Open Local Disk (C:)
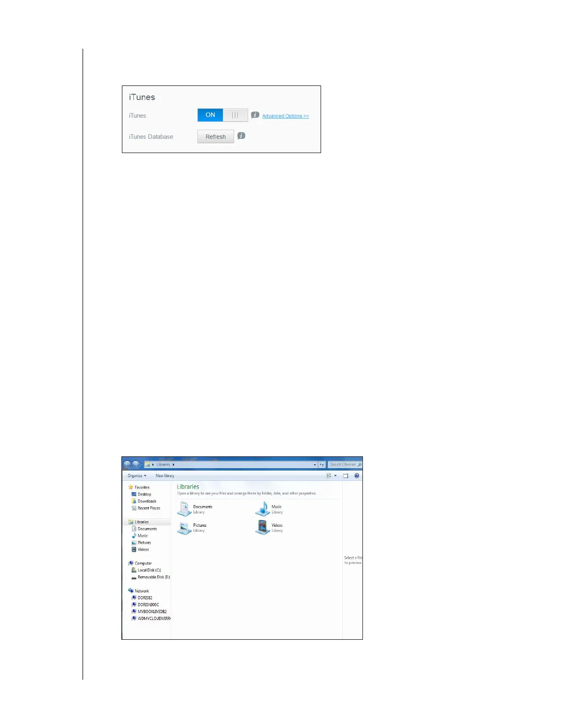Screen dimensions: 563x728 coord(146,570)
